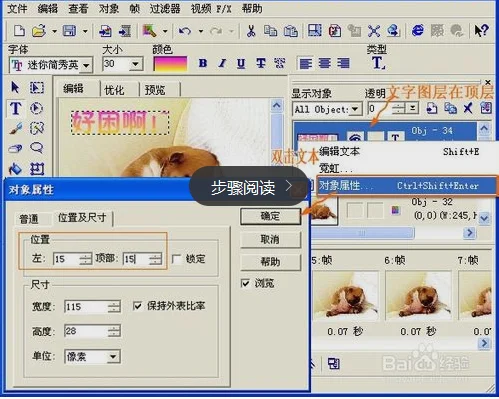Click the Paste clipboard icon

(x=291, y=31)
